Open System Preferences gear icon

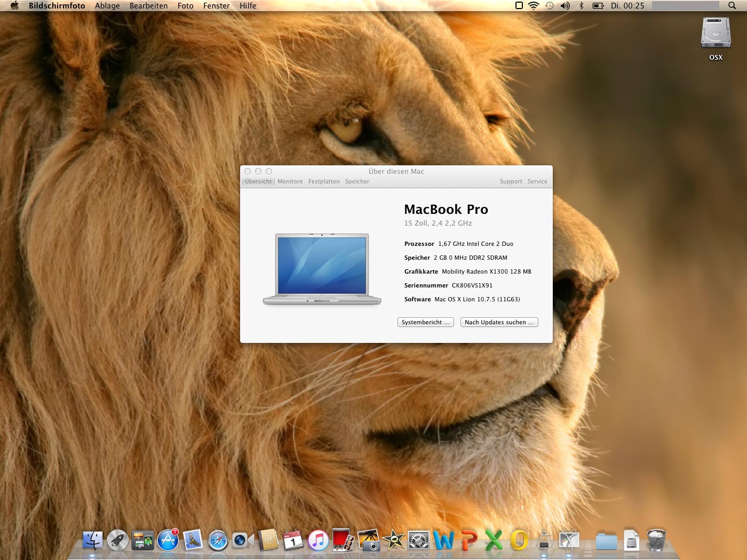pyautogui.click(x=418, y=541)
